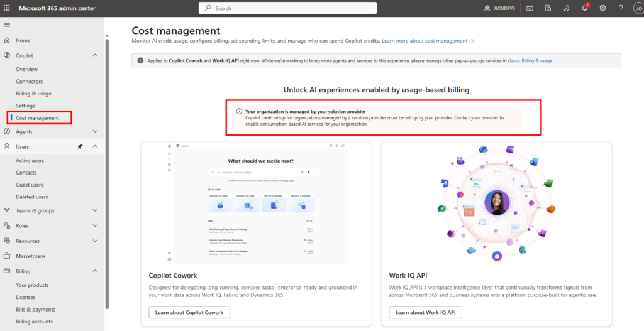Image resolution: width=644 pixels, height=331 pixels.
Task: Click the info icon in provider notice
Action: [239, 112]
